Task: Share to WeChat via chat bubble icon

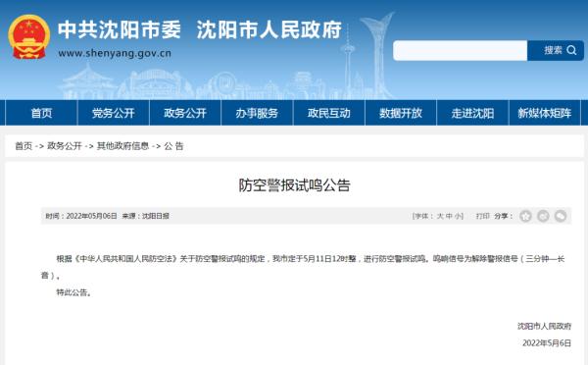Action: [x=561, y=216]
